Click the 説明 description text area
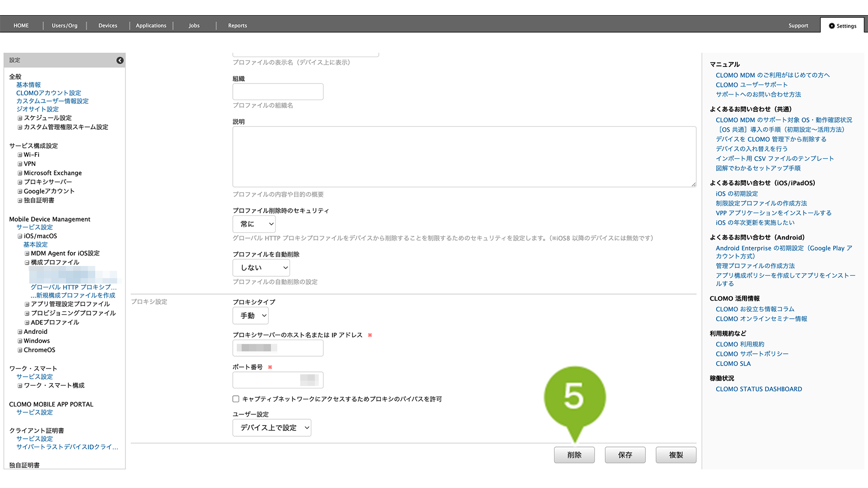The height and width of the screenshot is (488, 868). click(464, 157)
